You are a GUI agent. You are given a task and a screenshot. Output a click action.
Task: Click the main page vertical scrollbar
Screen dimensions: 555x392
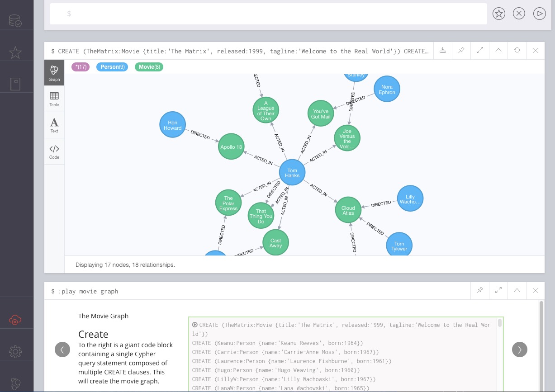coord(542,346)
